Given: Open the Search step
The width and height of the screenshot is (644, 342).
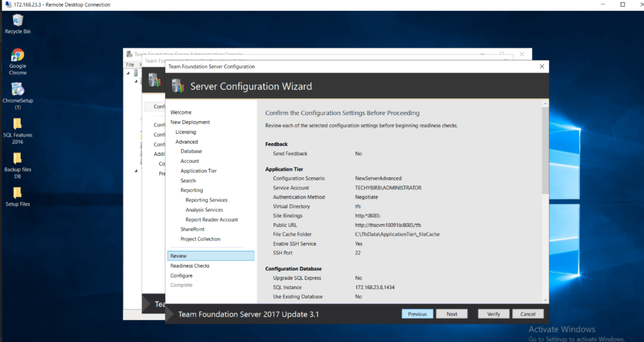Looking at the screenshot, I should coord(188,180).
